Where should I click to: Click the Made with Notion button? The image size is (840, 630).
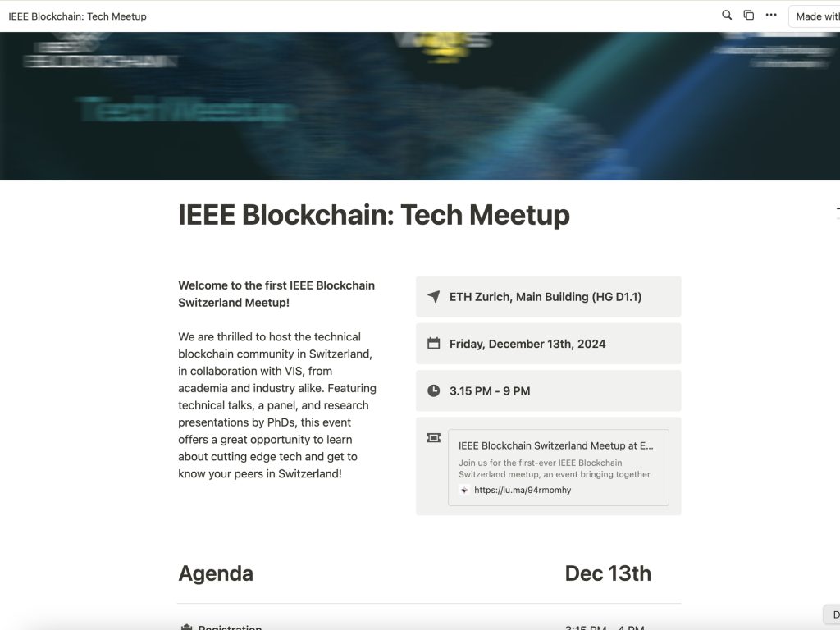click(x=820, y=15)
